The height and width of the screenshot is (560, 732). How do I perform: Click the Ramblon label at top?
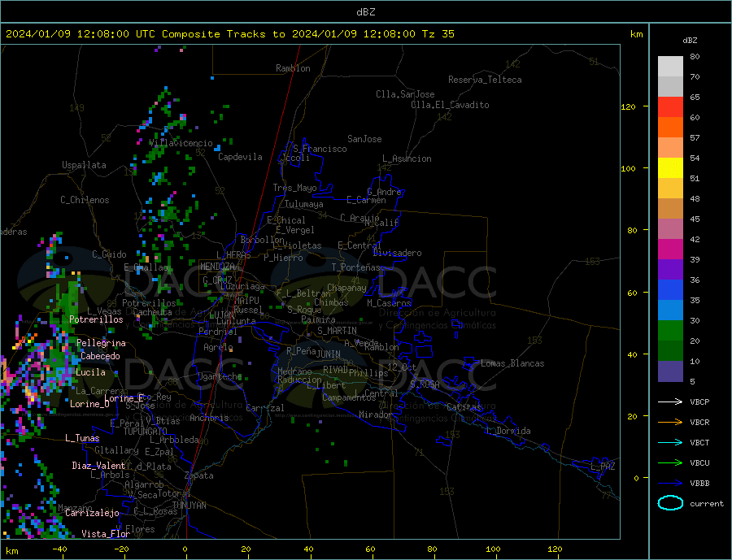293,68
